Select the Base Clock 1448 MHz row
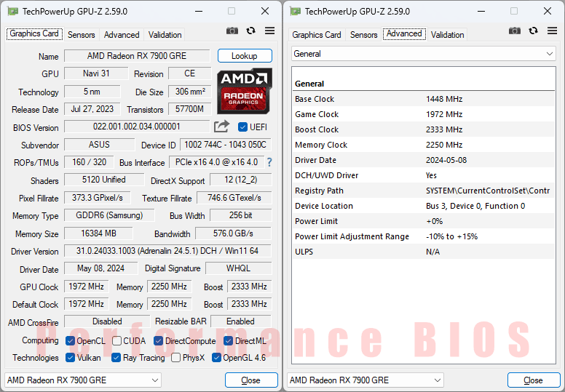565x392 pixels. pos(424,99)
